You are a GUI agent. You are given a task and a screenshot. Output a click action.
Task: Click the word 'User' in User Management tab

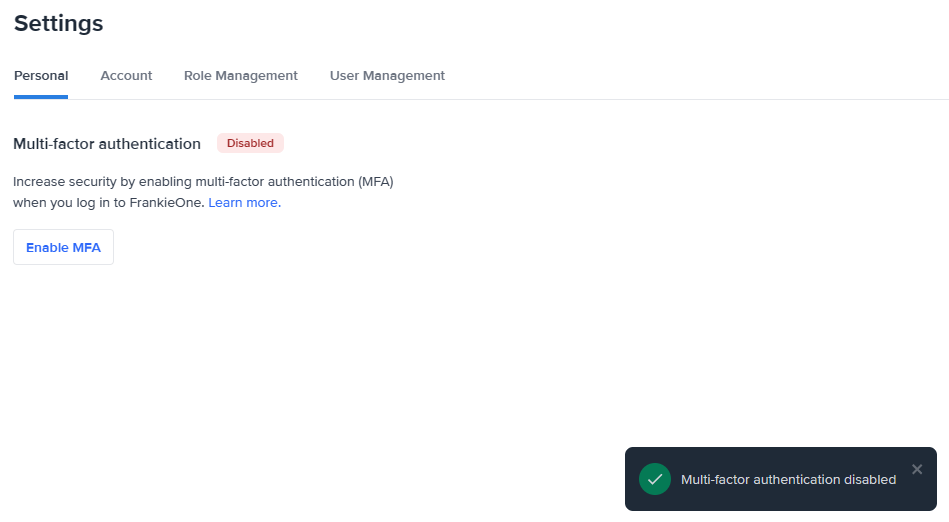coord(344,76)
